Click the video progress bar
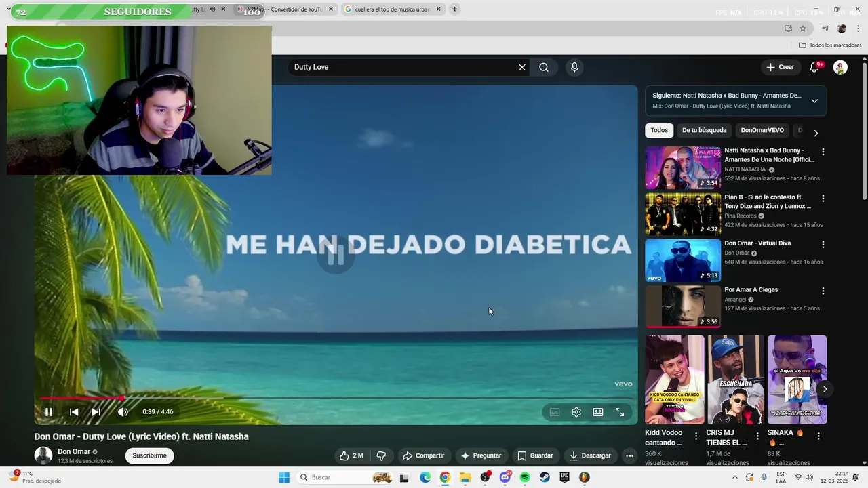 click(x=336, y=399)
